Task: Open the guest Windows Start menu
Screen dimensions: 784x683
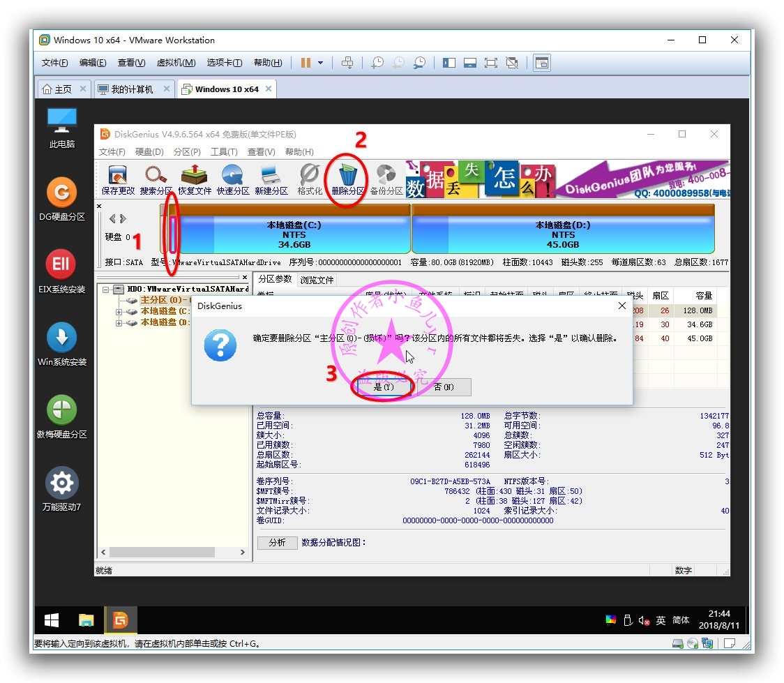Action: pyautogui.click(x=52, y=620)
